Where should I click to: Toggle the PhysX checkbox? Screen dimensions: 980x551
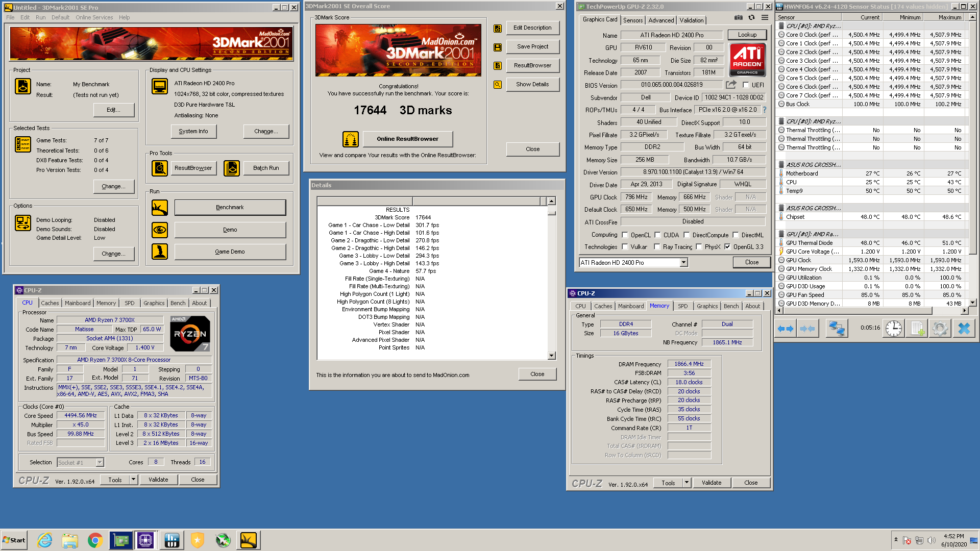(x=699, y=247)
